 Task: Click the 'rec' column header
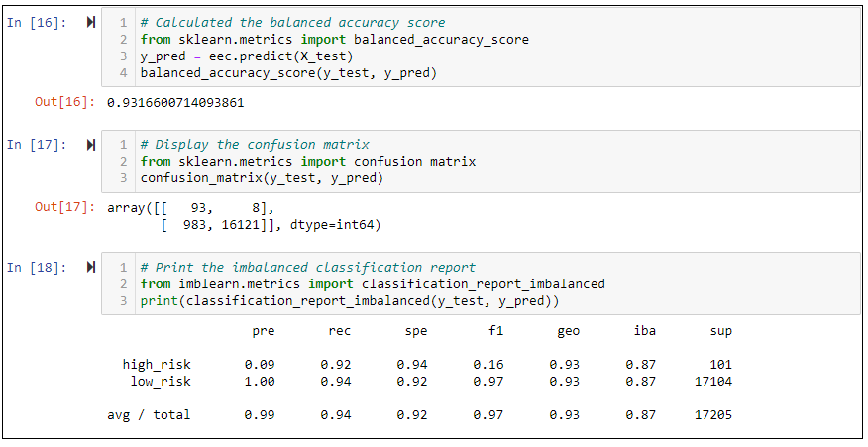[339, 331]
